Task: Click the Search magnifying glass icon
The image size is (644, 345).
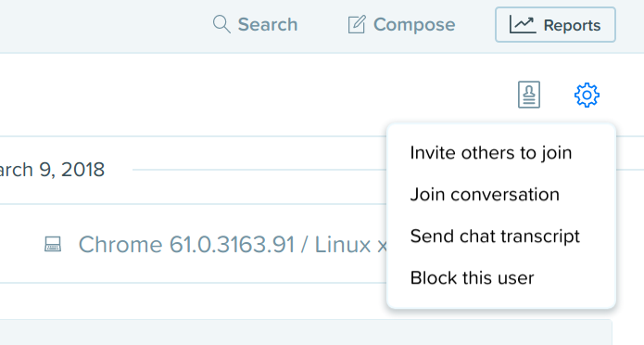Action: [221, 24]
